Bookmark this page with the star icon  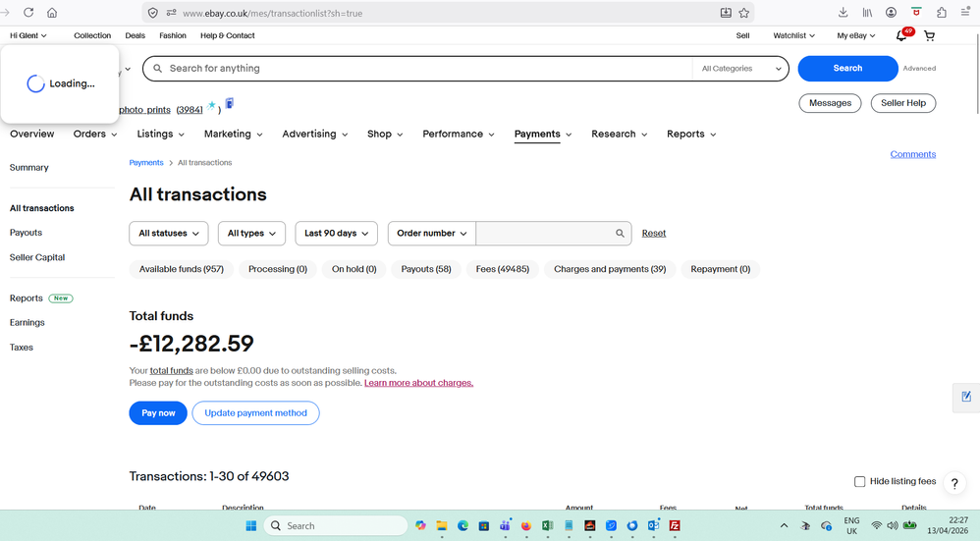pos(743,13)
